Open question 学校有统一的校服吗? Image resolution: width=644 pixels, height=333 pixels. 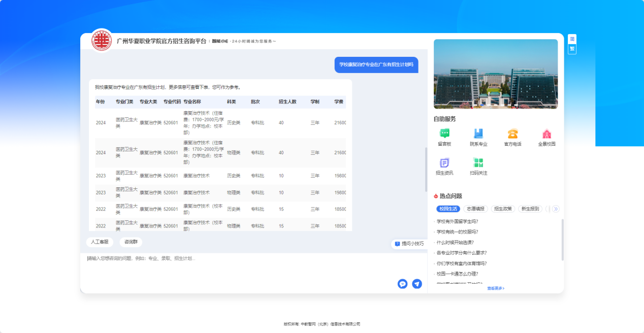pyautogui.click(x=457, y=232)
